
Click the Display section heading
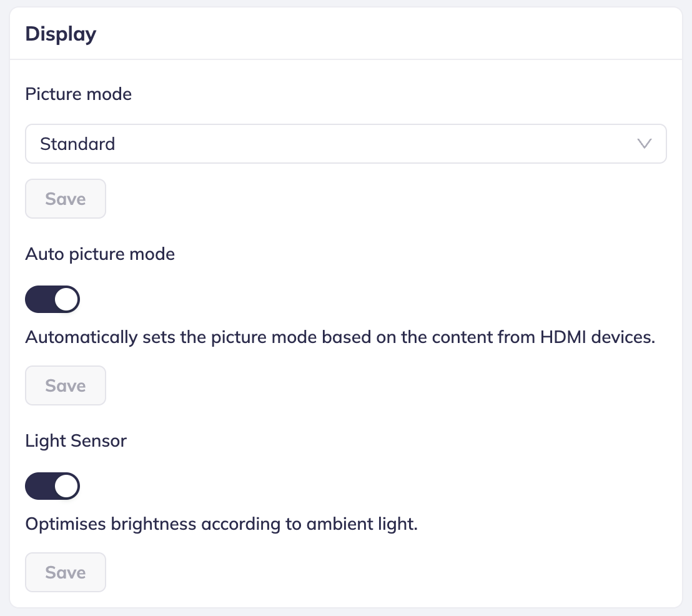[61, 34]
